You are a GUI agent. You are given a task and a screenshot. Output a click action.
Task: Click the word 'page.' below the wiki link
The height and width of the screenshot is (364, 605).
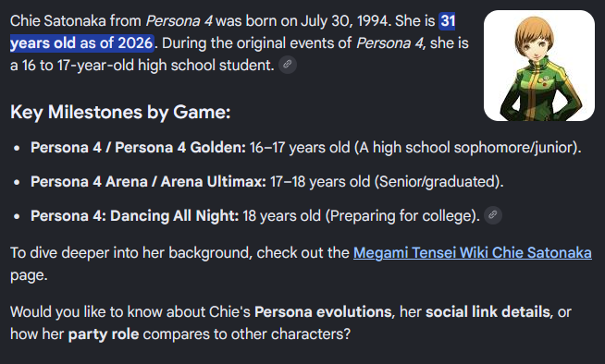(x=29, y=275)
